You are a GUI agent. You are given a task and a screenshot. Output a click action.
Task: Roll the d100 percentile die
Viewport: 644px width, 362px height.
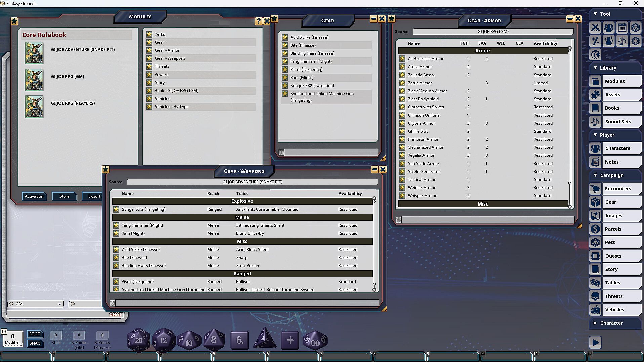point(315,341)
